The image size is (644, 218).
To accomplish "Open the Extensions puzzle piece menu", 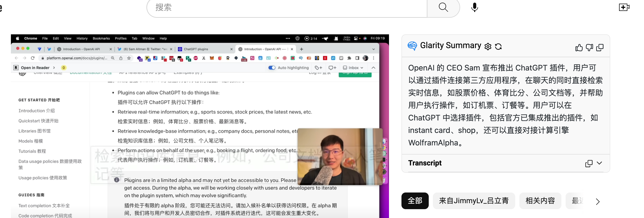I will pos(349,58).
